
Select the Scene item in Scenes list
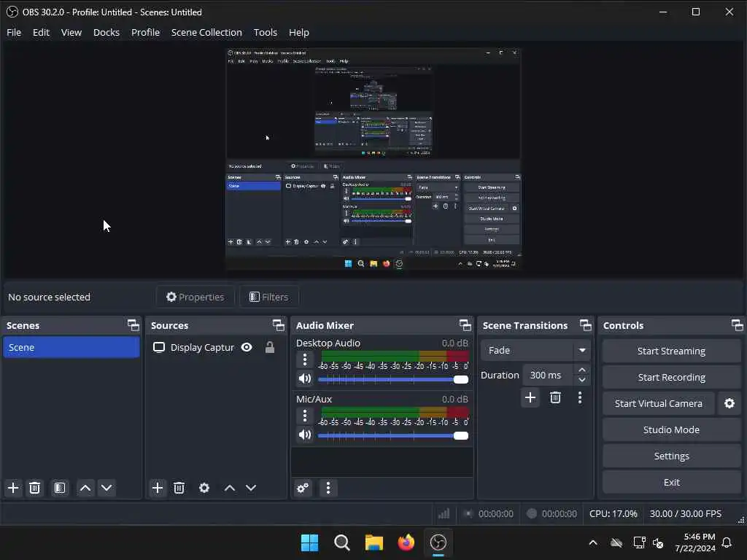[71, 347]
